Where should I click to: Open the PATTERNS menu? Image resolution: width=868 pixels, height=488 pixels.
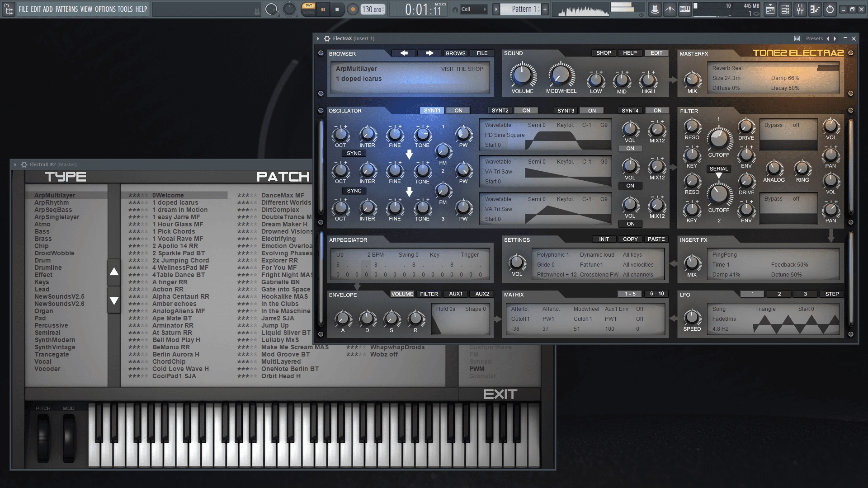(x=66, y=9)
